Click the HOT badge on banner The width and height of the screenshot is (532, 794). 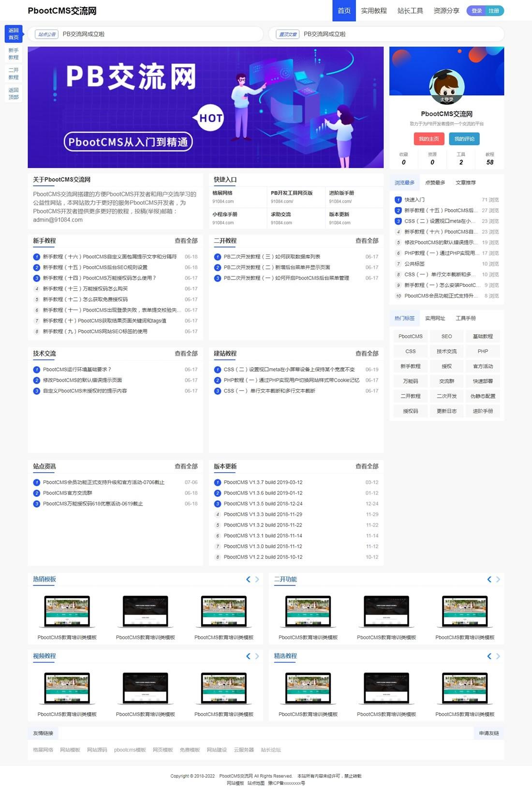[210, 118]
